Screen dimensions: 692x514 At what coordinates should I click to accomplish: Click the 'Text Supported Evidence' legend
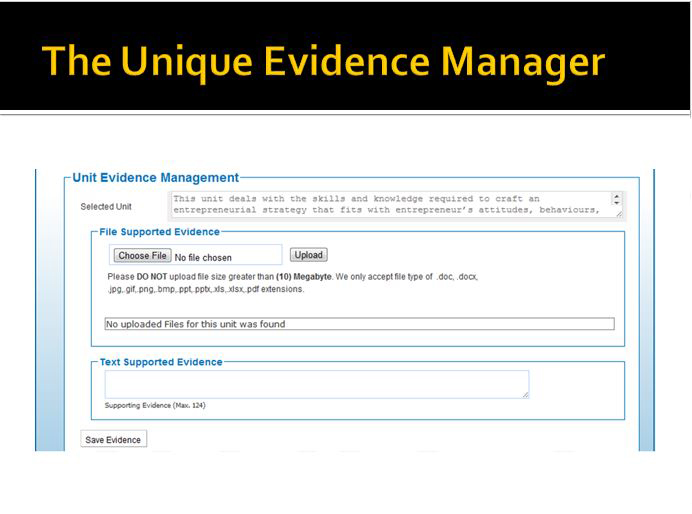click(161, 362)
